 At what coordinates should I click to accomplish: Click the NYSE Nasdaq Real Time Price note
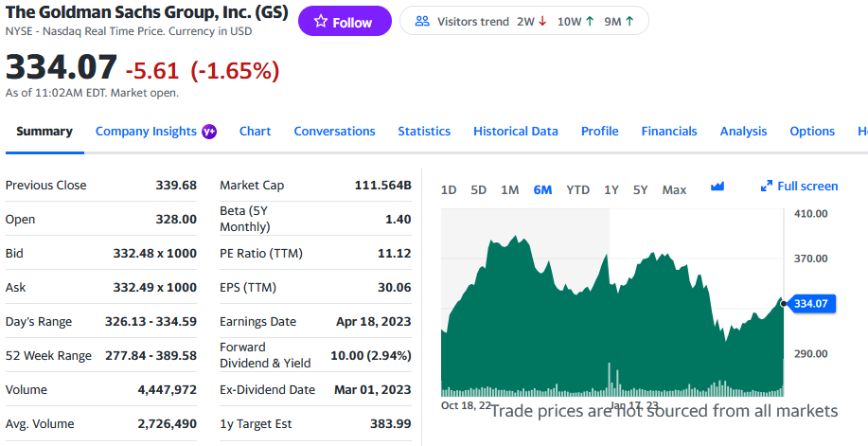(129, 31)
